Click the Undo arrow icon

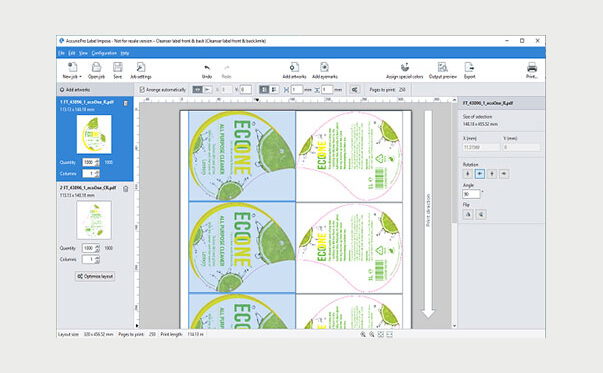pyautogui.click(x=207, y=68)
